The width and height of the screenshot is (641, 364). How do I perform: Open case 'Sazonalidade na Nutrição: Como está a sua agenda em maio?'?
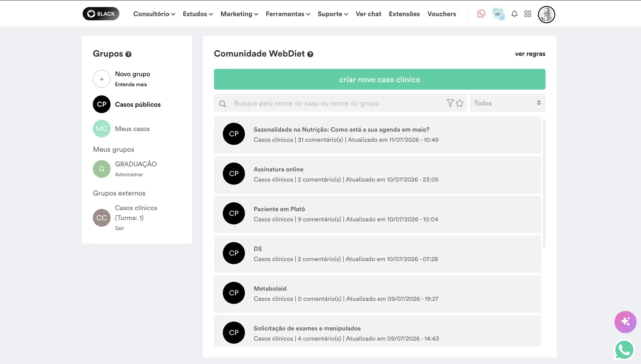tap(341, 130)
